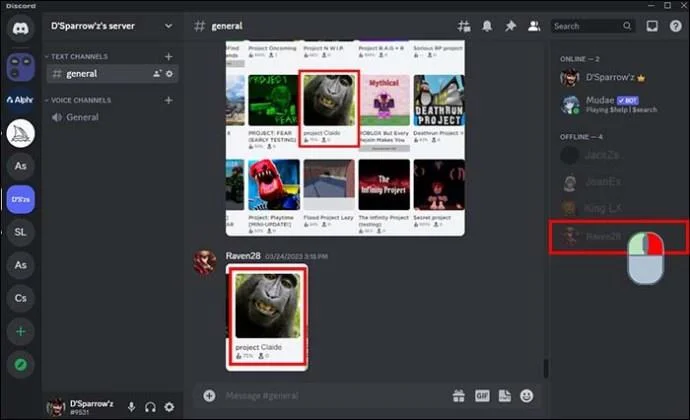Show pinned messages pin icon
This screenshot has height=420, width=690.
510,26
